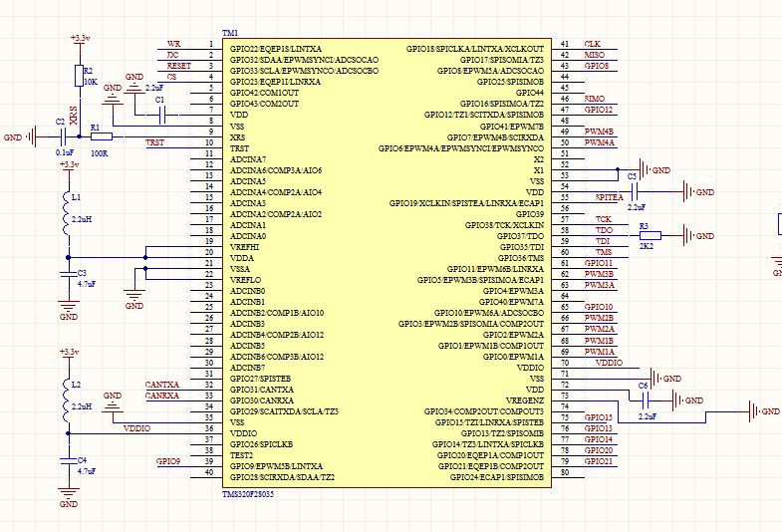Click the VREGENZ pin name text
The width and height of the screenshot is (782, 532).
coord(525,400)
